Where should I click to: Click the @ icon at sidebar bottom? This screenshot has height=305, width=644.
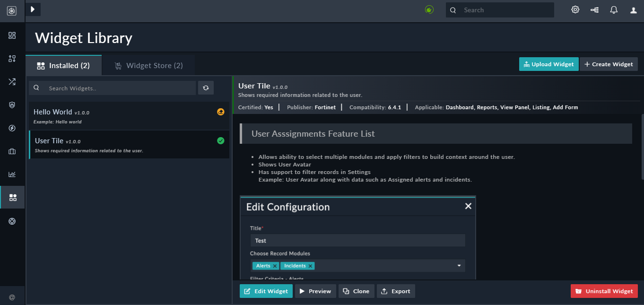tap(12, 297)
